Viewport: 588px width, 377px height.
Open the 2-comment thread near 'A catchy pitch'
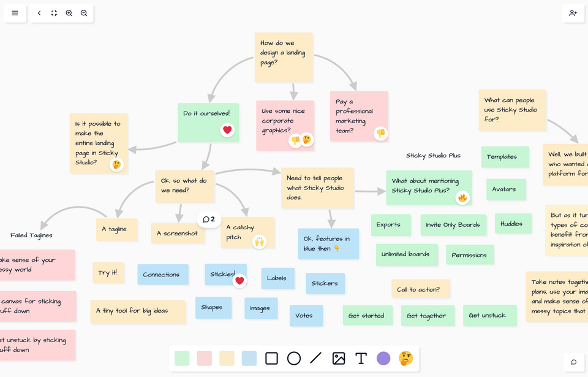click(x=209, y=219)
